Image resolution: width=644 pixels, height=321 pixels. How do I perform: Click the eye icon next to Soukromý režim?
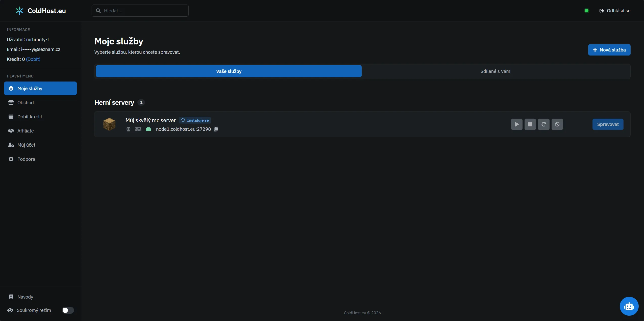point(10,310)
